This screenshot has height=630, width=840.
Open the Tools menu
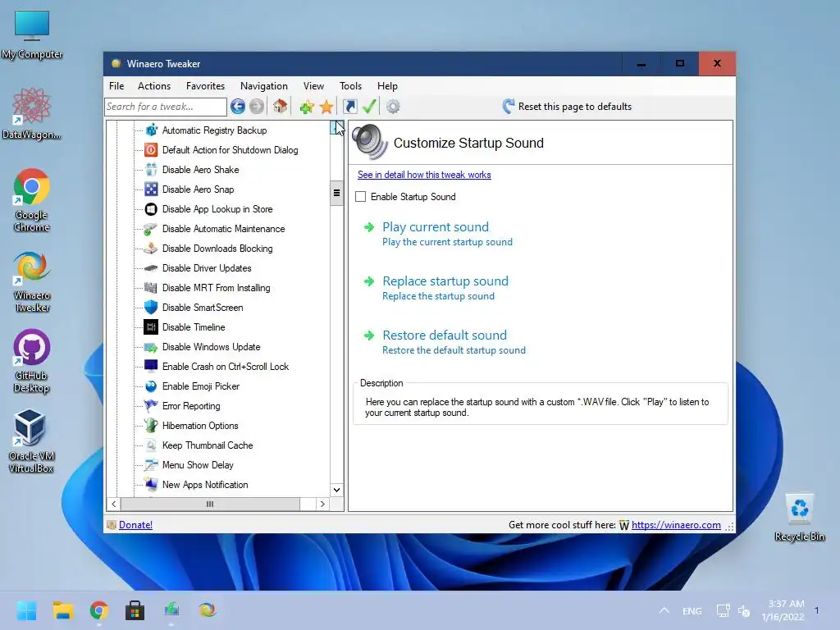[350, 85]
